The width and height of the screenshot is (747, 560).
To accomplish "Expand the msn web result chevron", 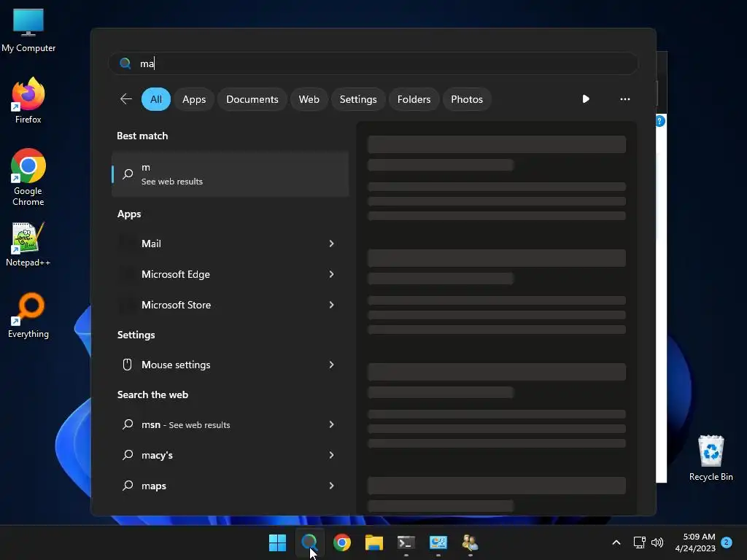I will 332,424.
